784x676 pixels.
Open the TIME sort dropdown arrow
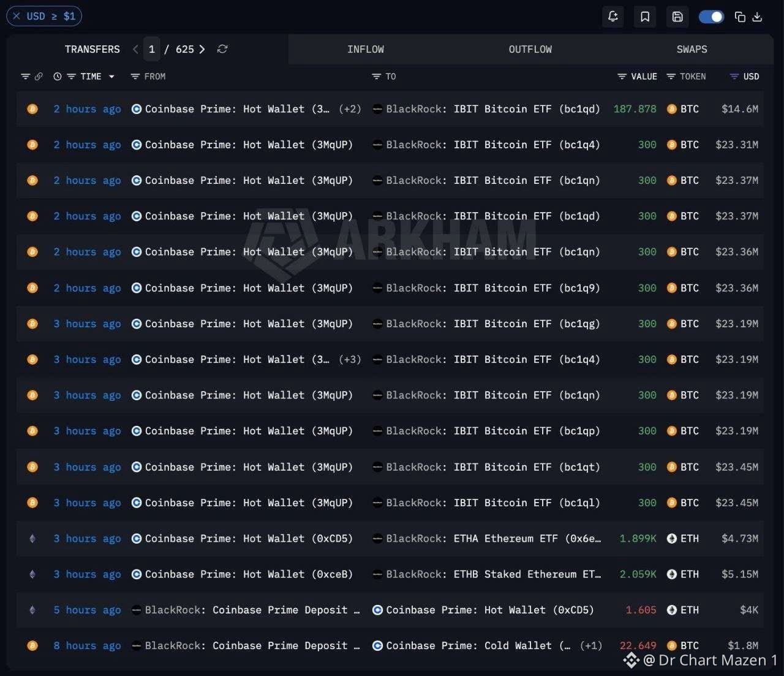111,77
